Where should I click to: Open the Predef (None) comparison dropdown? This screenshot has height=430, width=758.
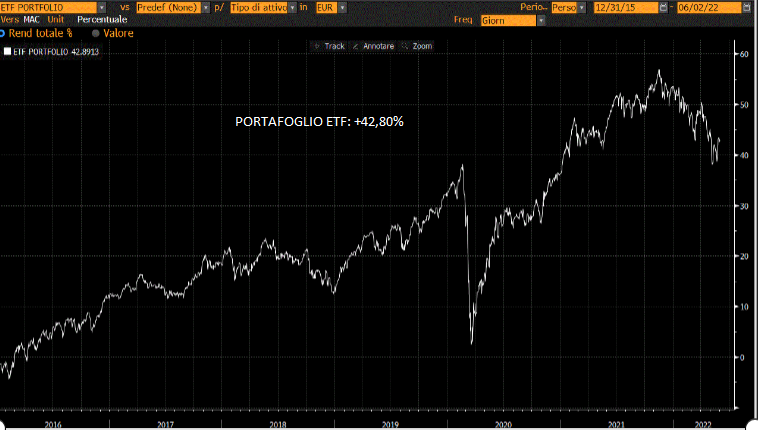pyautogui.click(x=205, y=7)
